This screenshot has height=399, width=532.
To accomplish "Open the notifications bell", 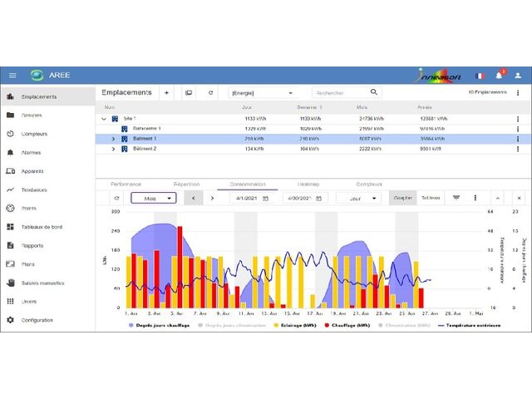I will pos(501,75).
